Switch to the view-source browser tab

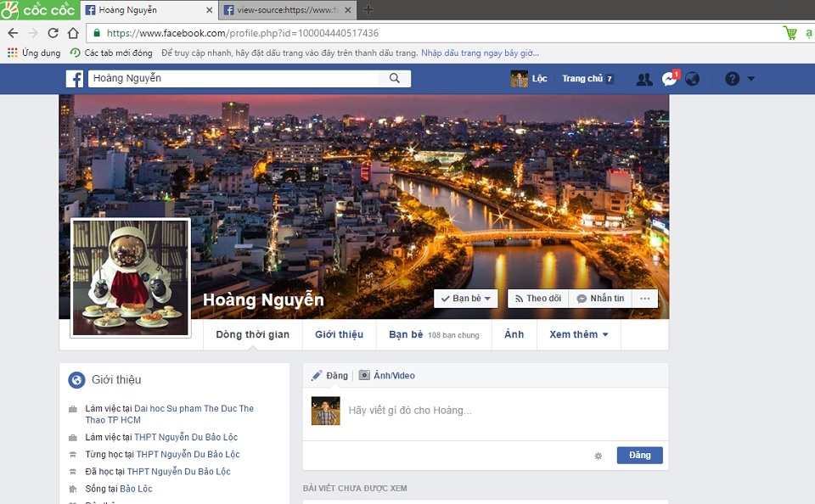click(287, 10)
